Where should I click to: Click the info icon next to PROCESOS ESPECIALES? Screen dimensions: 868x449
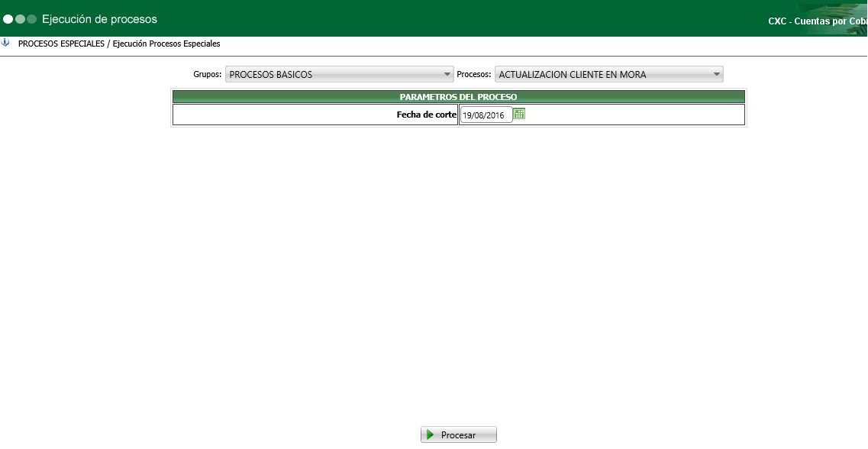(5, 43)
